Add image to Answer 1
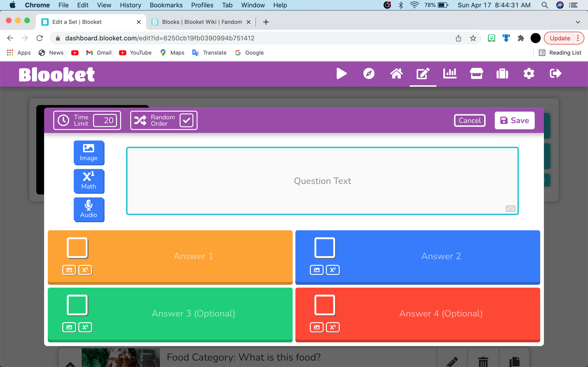588x367 pixels. click(x=69, y=270)
